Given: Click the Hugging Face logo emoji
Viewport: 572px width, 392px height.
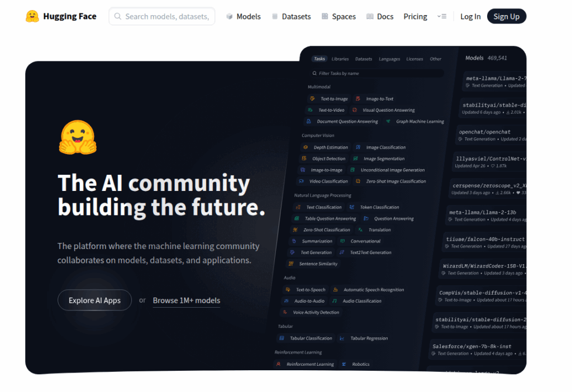Looking at the screenshot, I should click(x=32, y=17).
